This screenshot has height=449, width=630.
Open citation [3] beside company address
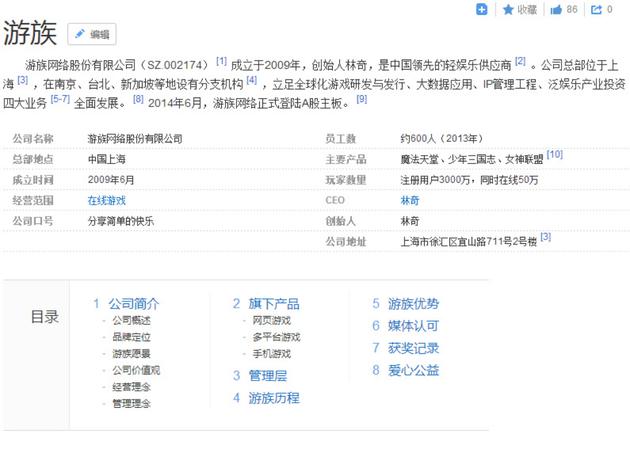pos(546,237)
